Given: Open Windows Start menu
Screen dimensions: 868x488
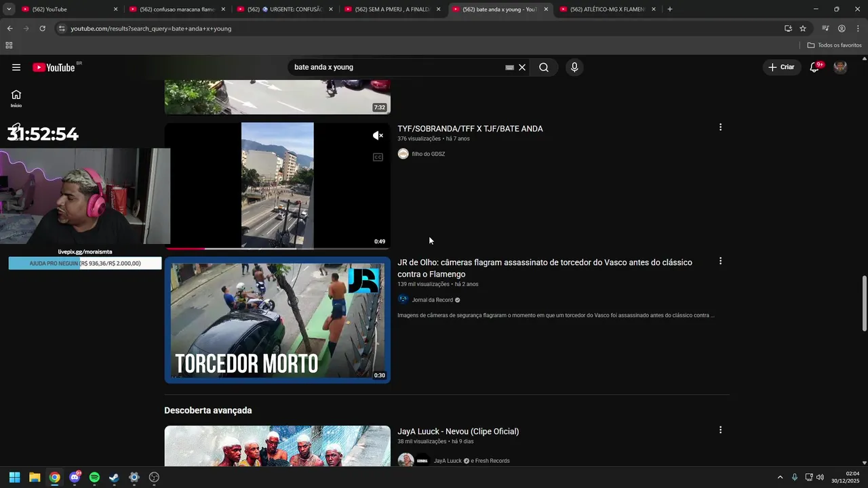Looking at the screenshot, I should (x=14, y=477).
